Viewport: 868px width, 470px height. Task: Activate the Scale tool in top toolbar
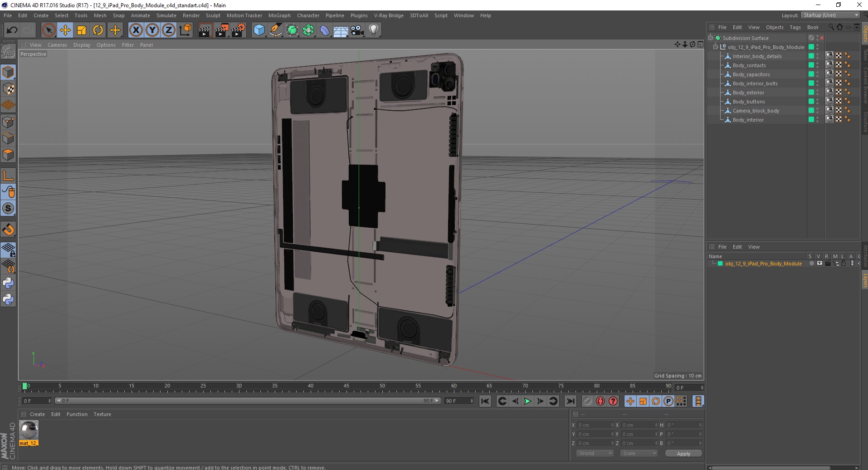click(x=82, y=30)
